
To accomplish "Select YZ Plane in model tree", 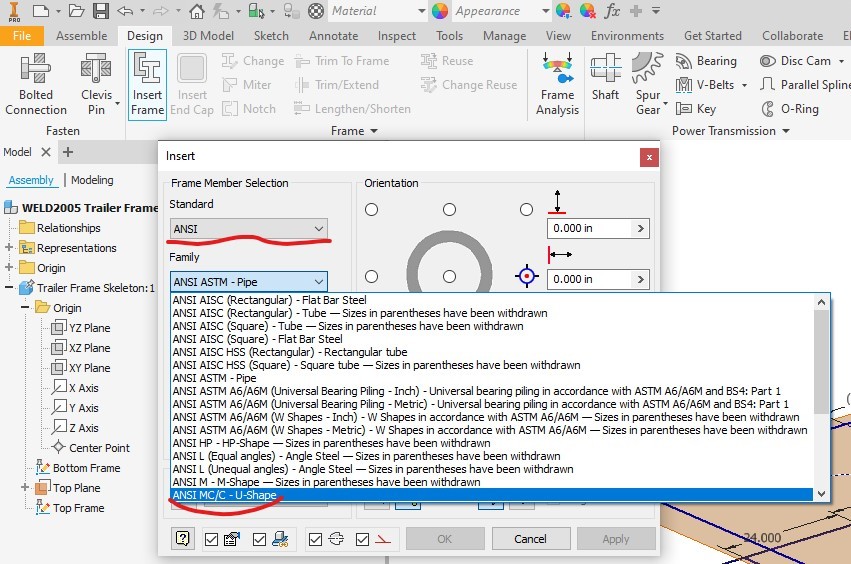I will click(x=89, y=328).
